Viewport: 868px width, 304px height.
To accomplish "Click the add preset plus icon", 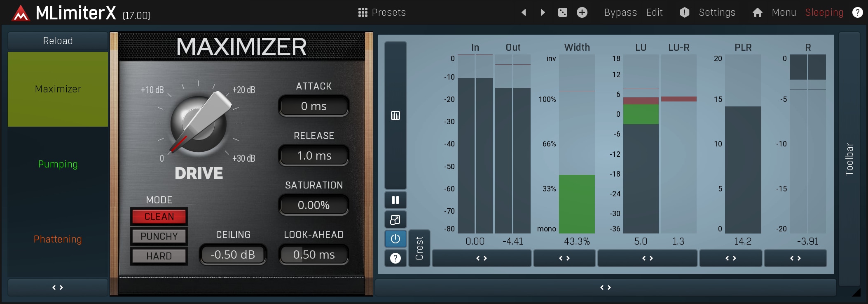I will point(582,12).
